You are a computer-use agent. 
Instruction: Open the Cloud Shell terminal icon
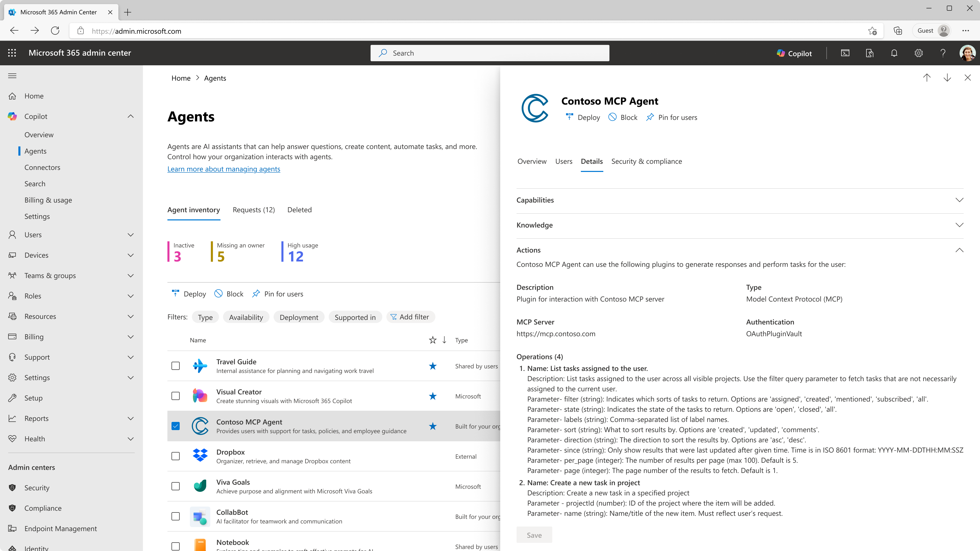(x=845, y=53)
